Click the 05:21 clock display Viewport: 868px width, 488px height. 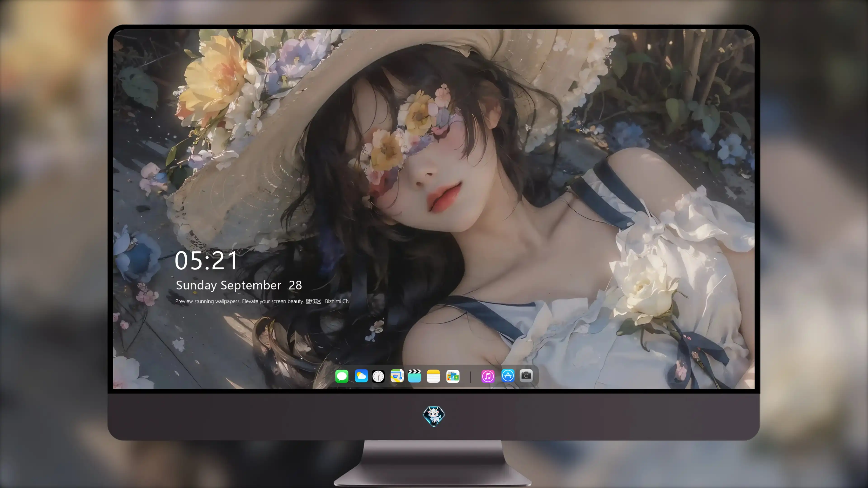[206, 261]
